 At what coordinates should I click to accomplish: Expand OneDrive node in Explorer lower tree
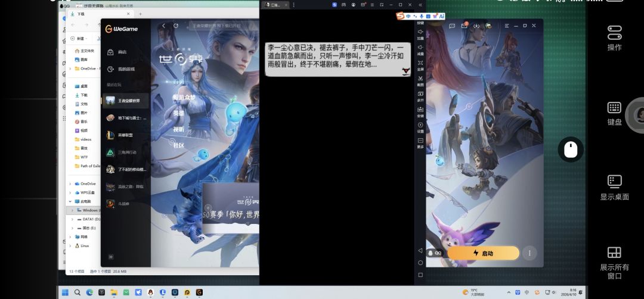click(x=70, y=183)
